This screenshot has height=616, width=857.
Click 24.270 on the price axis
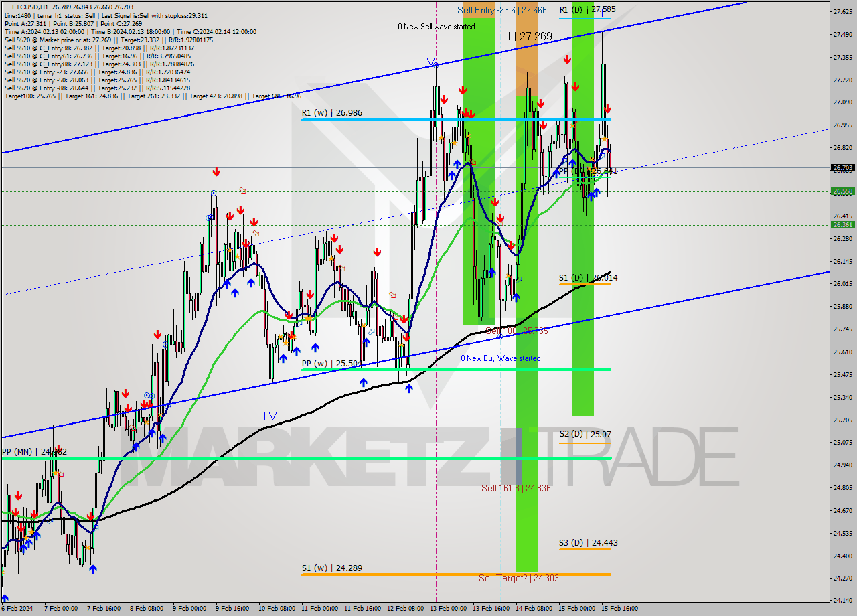(x=843, y=578)
